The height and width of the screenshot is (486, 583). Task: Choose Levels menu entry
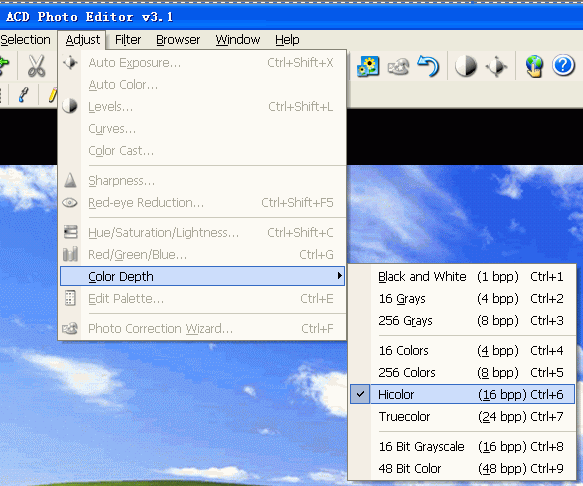point(203,107)
